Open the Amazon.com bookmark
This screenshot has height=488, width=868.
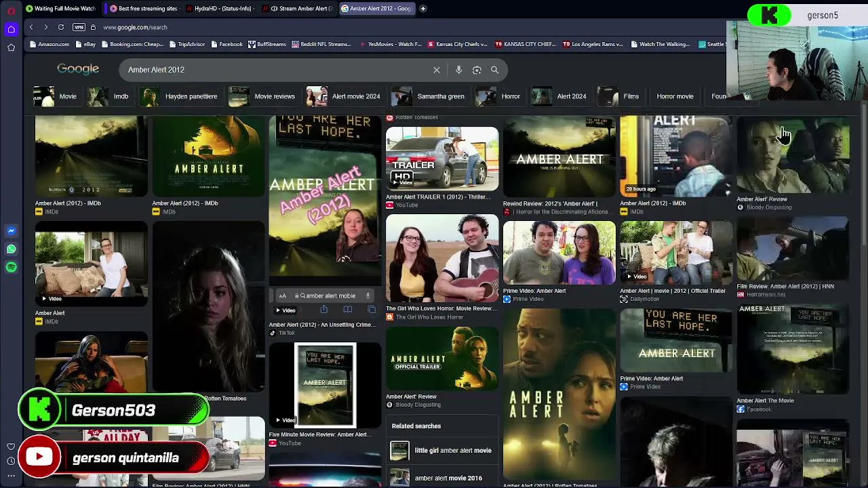(x=50, y=45)
